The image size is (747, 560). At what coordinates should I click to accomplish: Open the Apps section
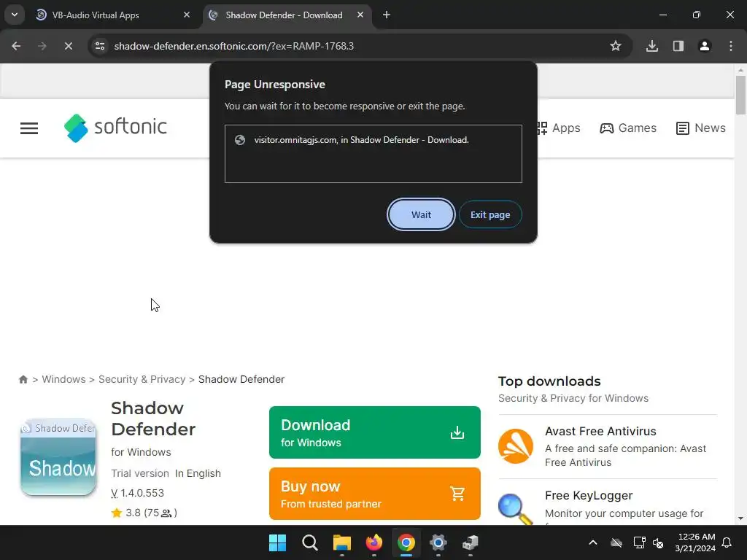(x=558, y=128)
